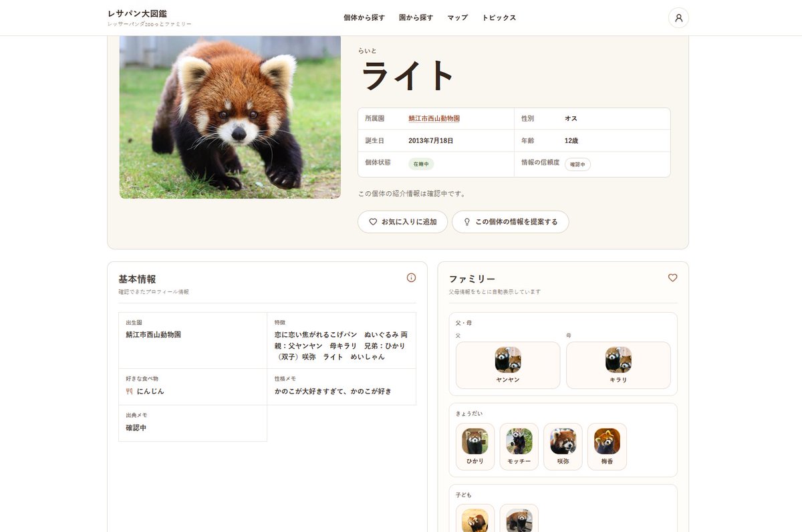Open mother キラリ card

(618, 365)
